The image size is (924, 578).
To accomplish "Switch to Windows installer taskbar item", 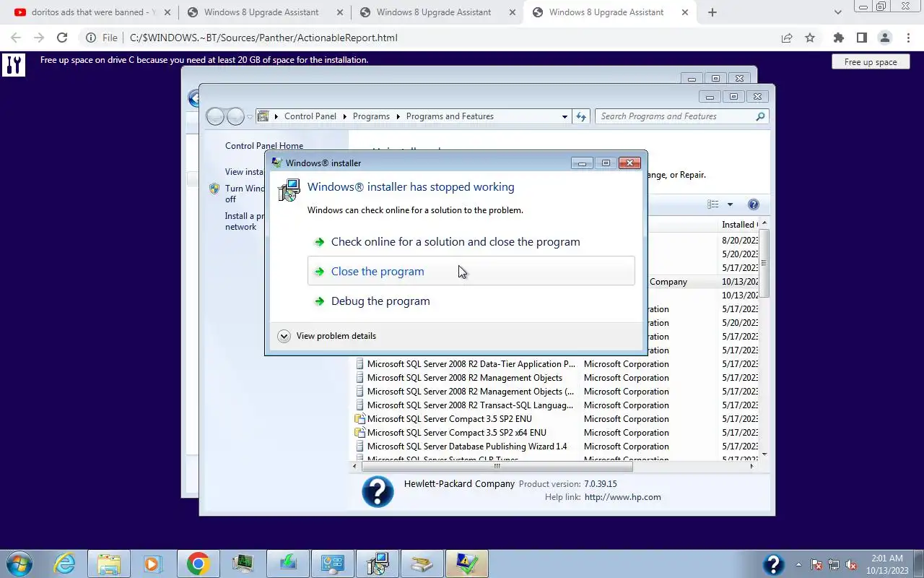I will (377, 564).
